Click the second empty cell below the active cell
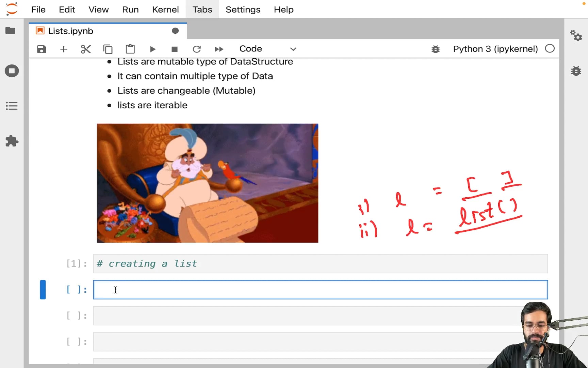The height and width of the screenshot is (368, 588). (x=320, y=342)
